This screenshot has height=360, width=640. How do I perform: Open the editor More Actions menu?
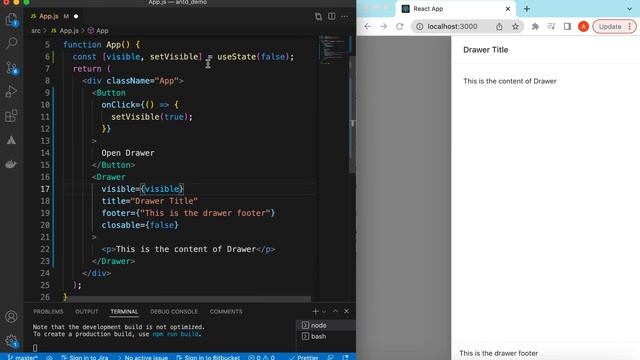(x=345, y=16)
